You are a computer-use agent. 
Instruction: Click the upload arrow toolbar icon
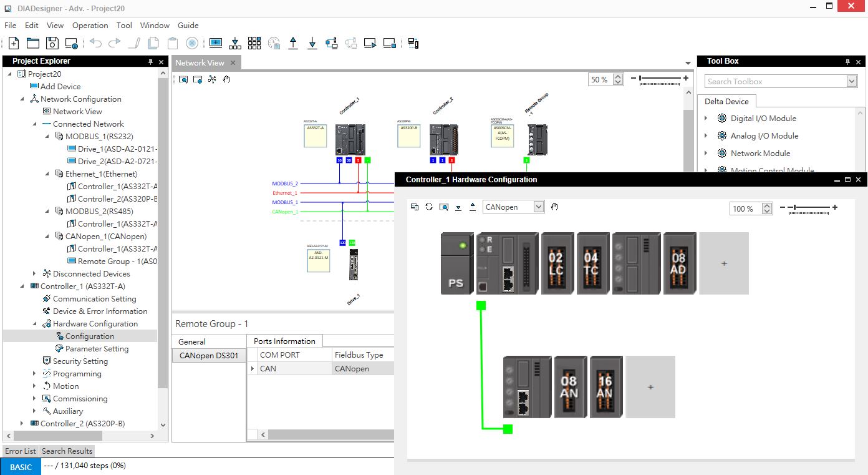(x=293, y=43)
